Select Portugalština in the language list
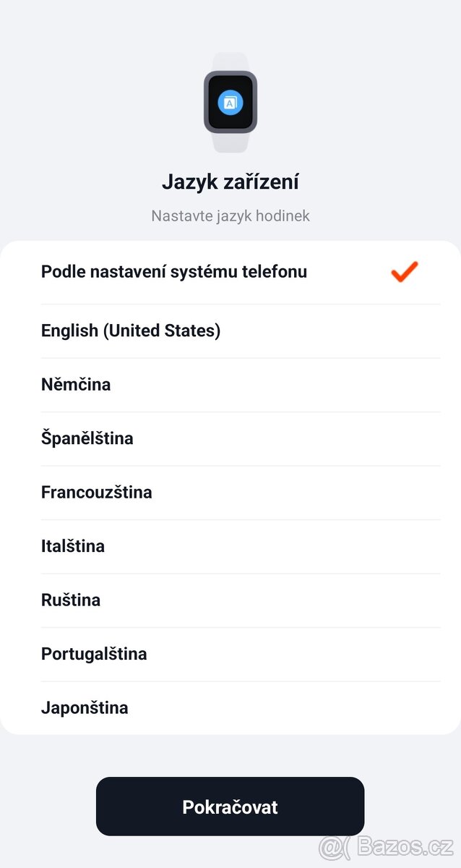The height and width of the screenshot is (868, 461). [x=93, y=653]
